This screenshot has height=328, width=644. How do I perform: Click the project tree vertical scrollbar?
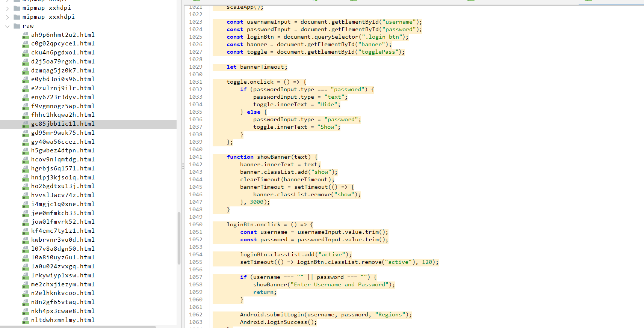coord(179,238)
